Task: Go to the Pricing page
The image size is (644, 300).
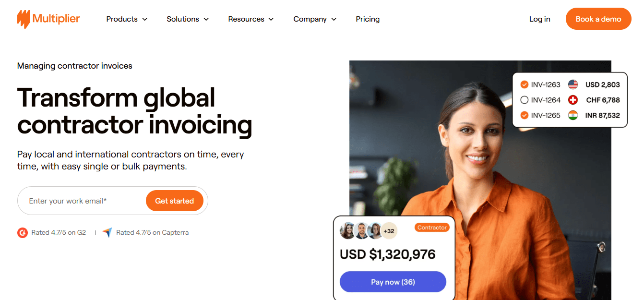Action: coord(368,19)
